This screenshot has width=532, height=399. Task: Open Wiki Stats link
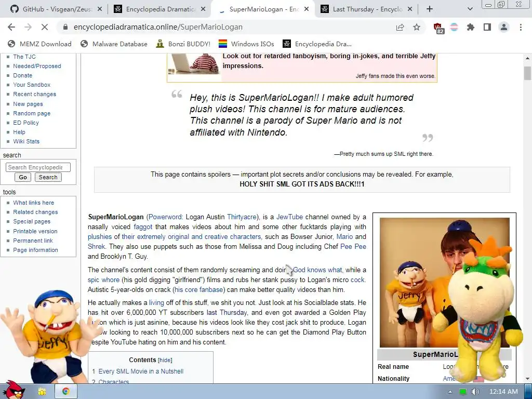[26, 141]
